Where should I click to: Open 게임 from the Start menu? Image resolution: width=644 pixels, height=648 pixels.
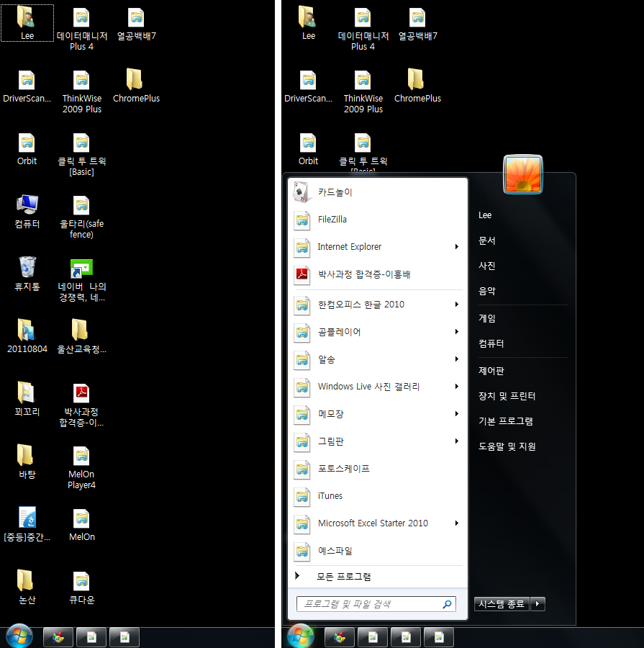[x=486, y=318]
